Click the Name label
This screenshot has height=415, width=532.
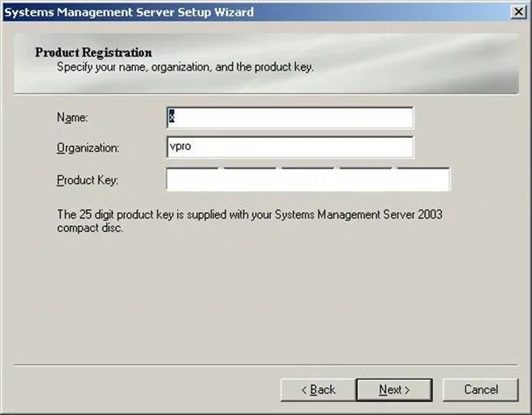pyautogui.click(x=72, y=118)
